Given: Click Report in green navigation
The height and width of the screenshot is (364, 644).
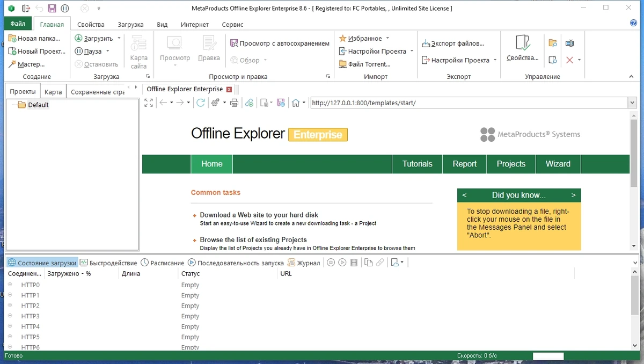Looking at the screenshot, I should pos(465,164).
